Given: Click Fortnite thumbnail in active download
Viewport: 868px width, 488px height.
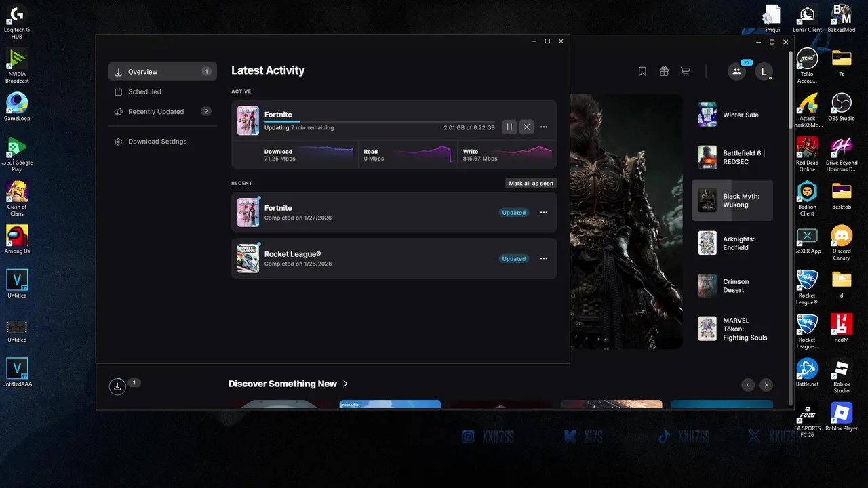Looking at the screenshot, I should pyautogui.click(x=248, y=121).
